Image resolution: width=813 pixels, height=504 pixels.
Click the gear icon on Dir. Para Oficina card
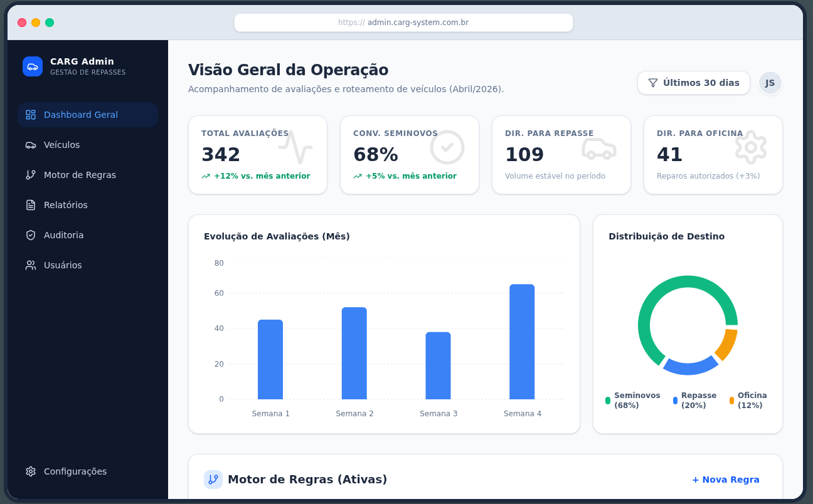pyautogui.click(x=751, y=147)
